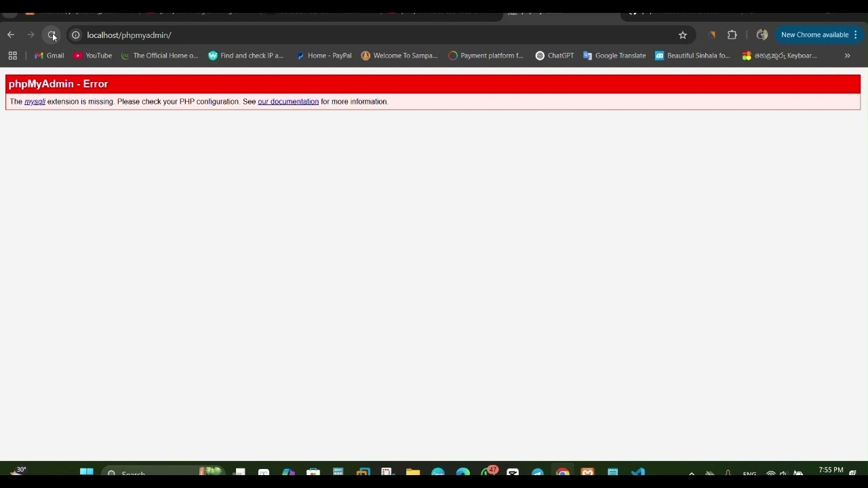This screenshot has width=868, height=488.
Task: Open the Home - PayPal bookmark
Action: click(323, 56)
